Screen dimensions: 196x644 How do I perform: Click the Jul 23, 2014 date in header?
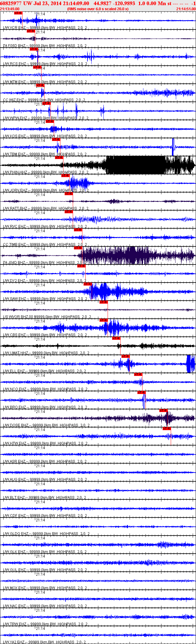coord(48,3)
